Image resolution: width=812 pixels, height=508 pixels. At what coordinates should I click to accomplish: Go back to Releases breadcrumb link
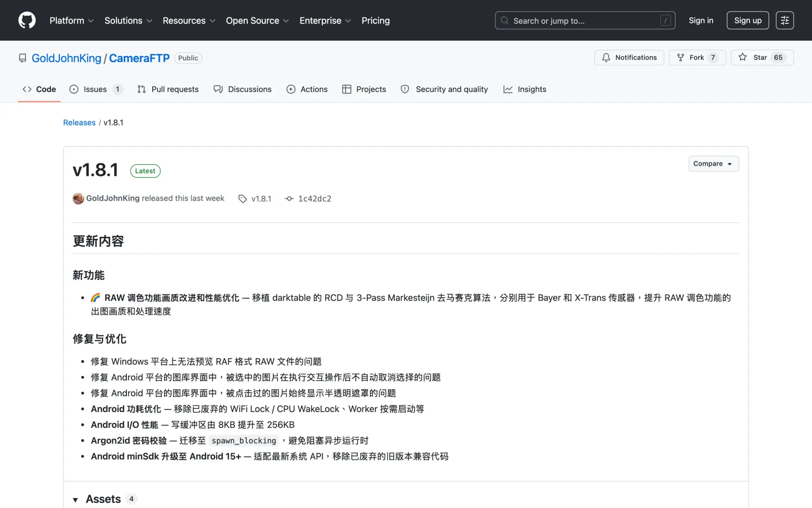coord(79,122)
